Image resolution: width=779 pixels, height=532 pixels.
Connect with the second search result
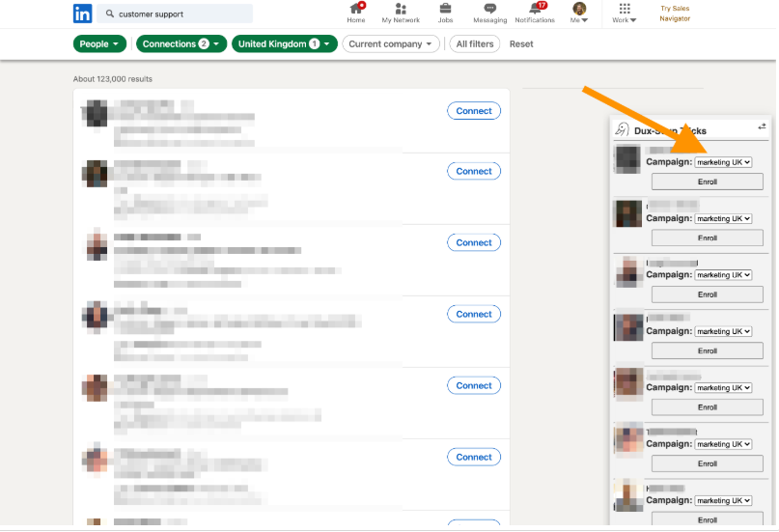(474, 171)
